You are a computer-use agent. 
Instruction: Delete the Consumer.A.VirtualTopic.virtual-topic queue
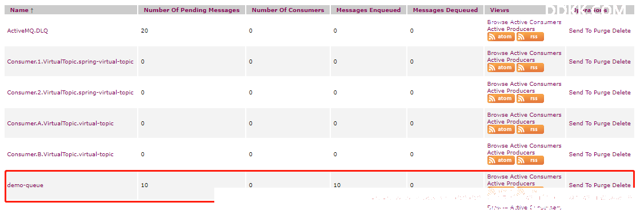pos(621,123)
